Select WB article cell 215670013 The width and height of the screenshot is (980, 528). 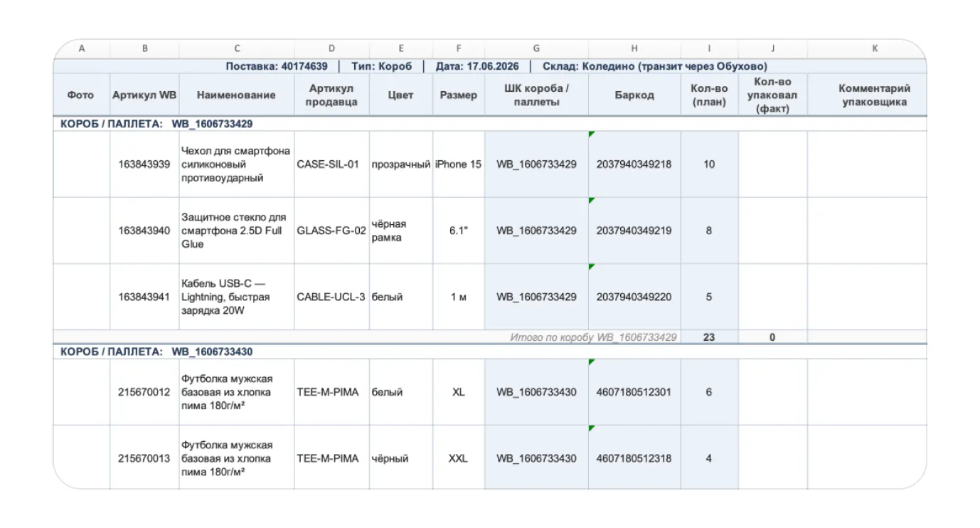[x=145, y=458]
